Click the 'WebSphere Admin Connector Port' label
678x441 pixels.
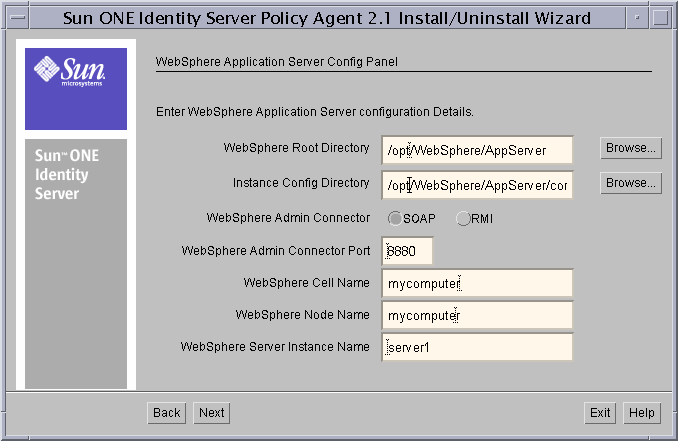tap(275, 251)
